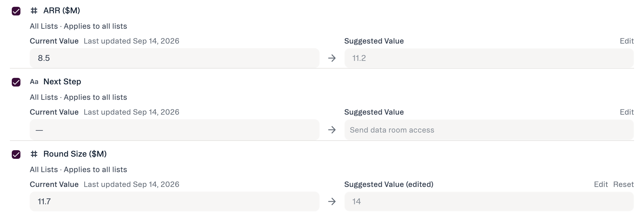Edit the Next Step suggested value
Viewport: 644px width, 220px height.
tap(627, 112)
